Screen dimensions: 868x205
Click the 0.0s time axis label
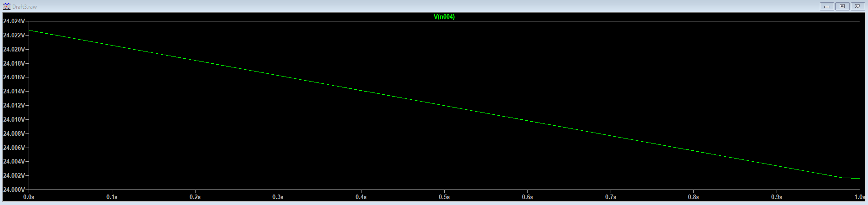tap(29, 197)
